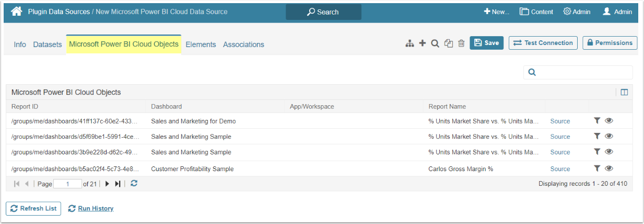The width and height of the screenshot is (644, 224).
Task: Switch to the Datasets tab
Action: click(48, 44)
